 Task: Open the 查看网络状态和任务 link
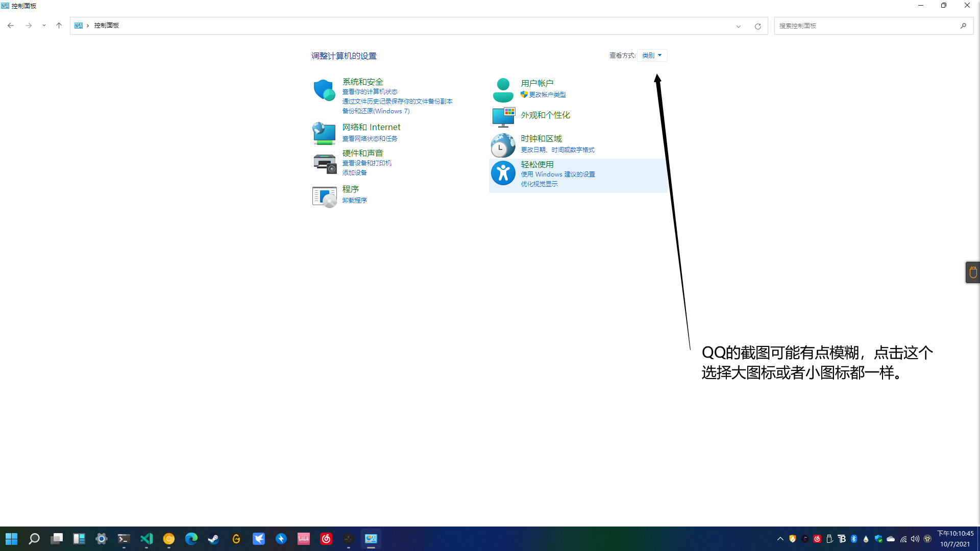[x=370, y=139]
